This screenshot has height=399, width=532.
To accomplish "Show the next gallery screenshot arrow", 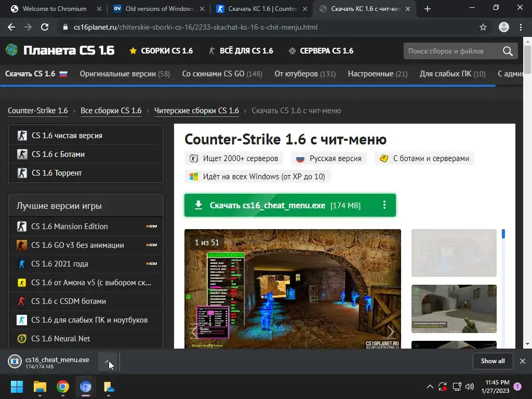I will pos(390,331).
